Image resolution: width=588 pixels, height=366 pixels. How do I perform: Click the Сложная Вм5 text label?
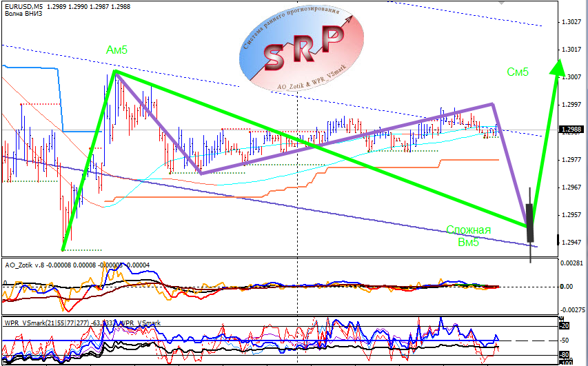tap(468, 236)
